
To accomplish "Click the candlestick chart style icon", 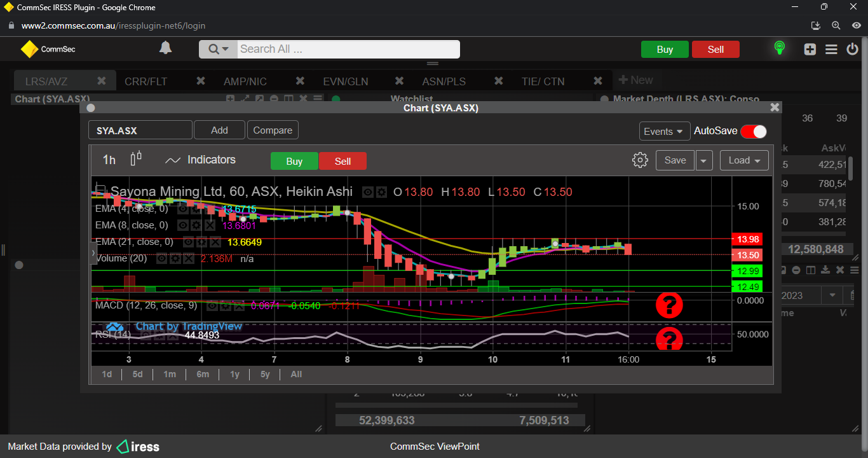I will click(136, 159).
